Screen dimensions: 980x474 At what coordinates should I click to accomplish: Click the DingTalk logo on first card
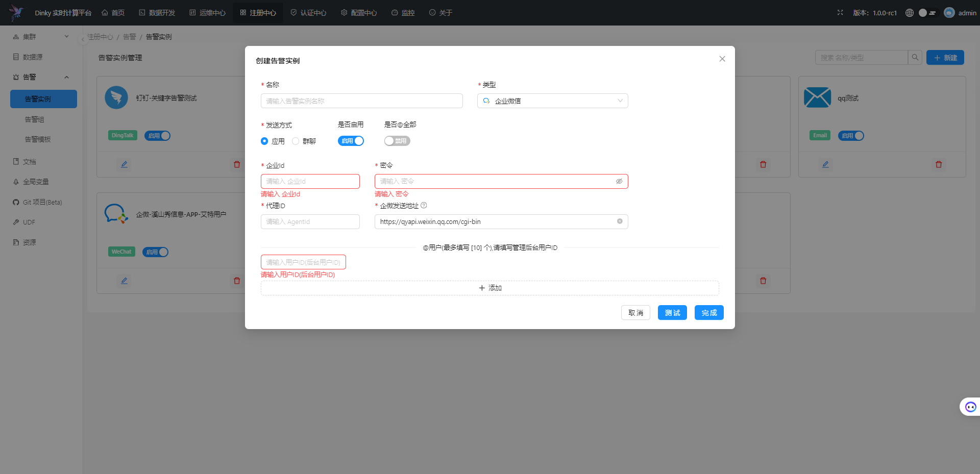116,97
